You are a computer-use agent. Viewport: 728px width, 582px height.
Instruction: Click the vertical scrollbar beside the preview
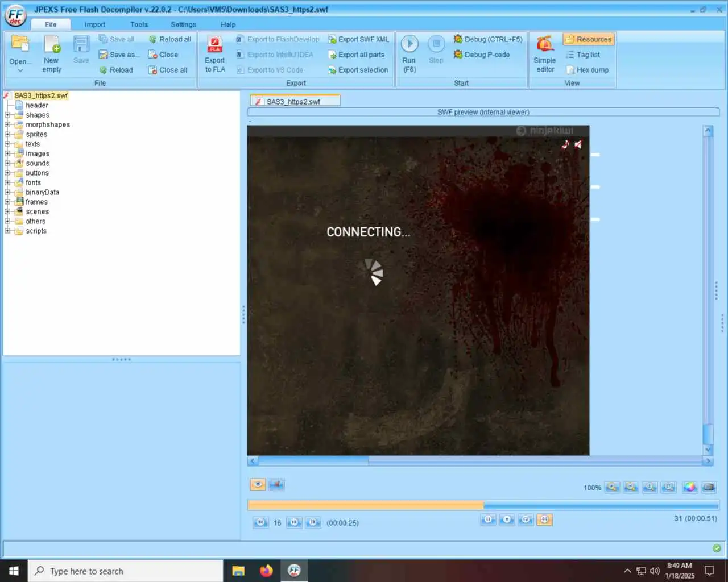point(708,290)
